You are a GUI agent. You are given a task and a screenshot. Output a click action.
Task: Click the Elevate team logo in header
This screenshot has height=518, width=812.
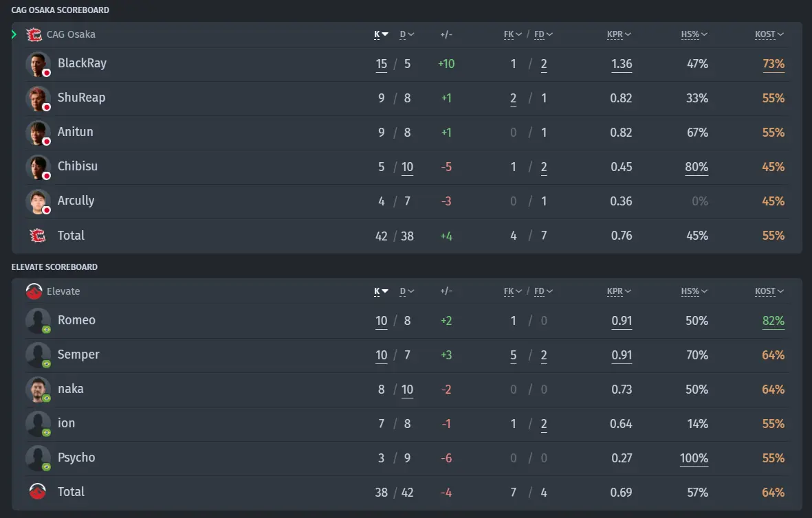pos(34,291)
